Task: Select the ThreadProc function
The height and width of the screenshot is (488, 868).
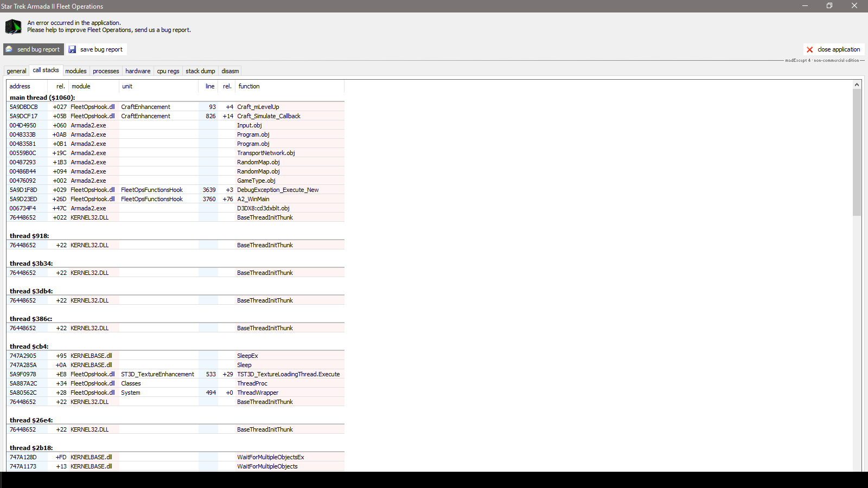Action: pyautogui.click(x=252, y=383)
